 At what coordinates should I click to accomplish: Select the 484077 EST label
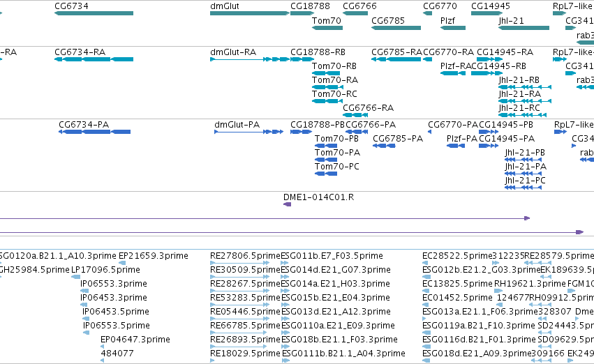pos(117,354)
